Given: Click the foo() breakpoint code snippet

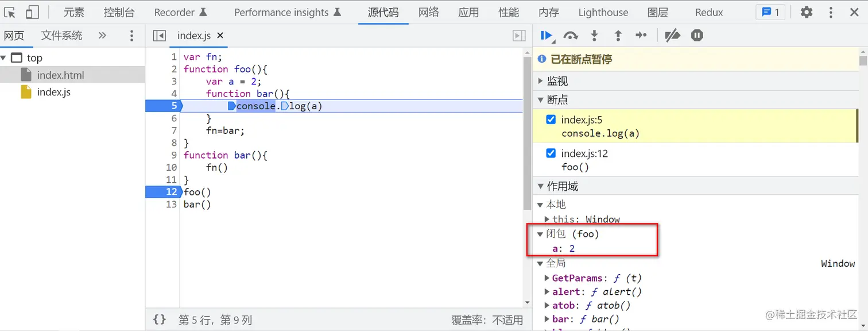Looking at the screenshot, I should tap(575, 167).
